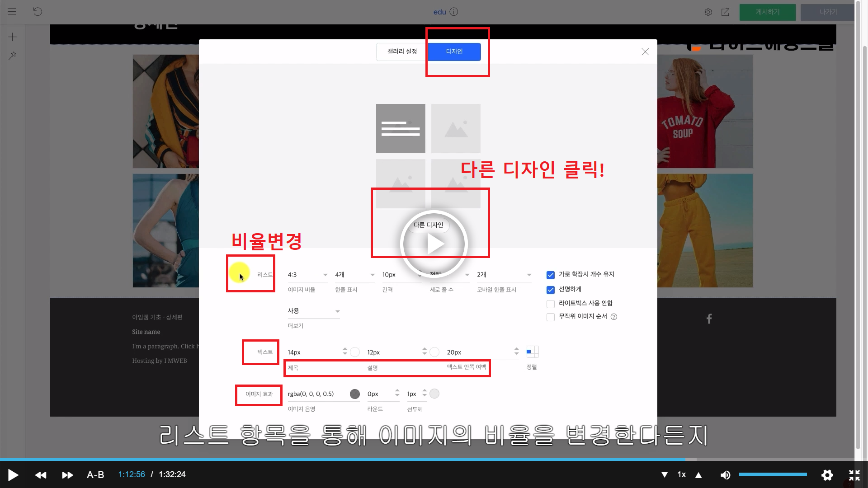Viewport: 868px width, 488px height.
Task: Click the green 게시하기 publish button
Action: click(x=767, y=12)
